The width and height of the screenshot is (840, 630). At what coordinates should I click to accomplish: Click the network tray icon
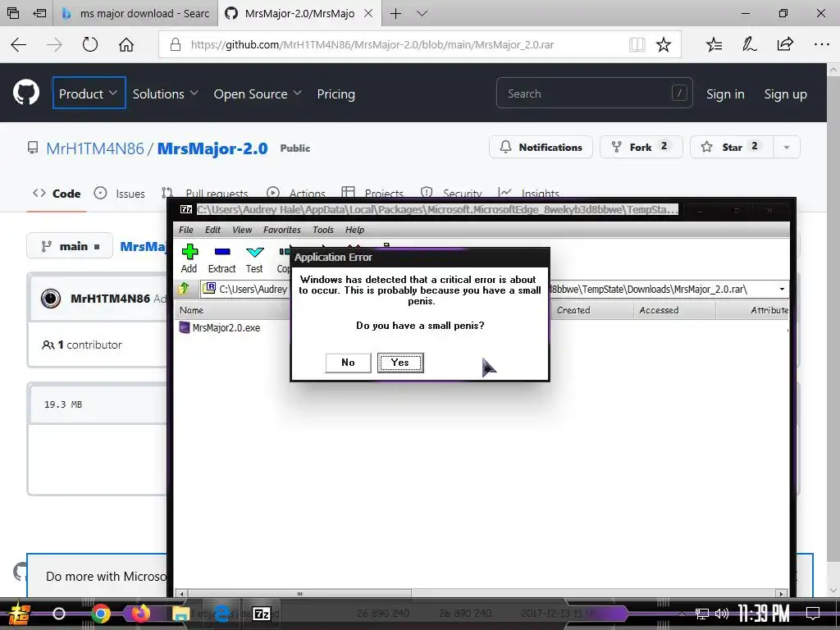(702, 614)
